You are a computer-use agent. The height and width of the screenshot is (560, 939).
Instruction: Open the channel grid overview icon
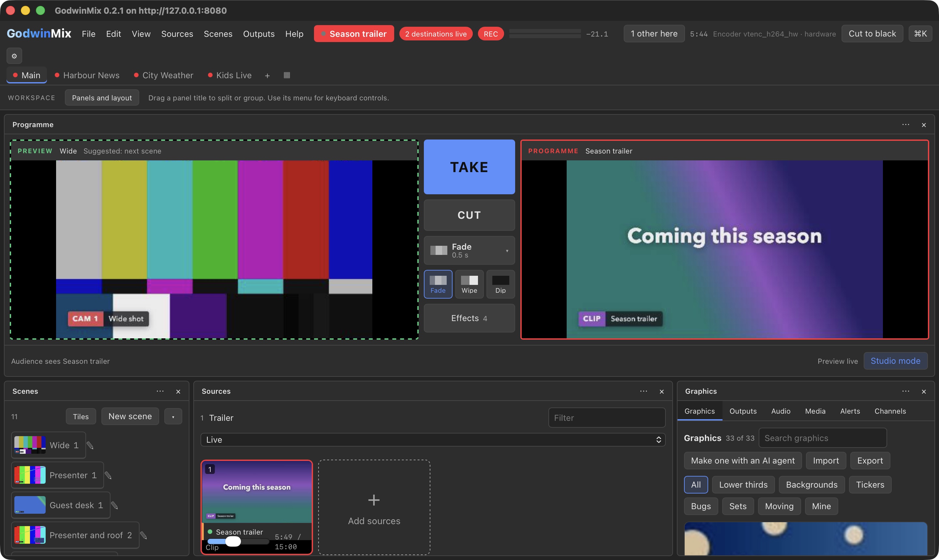287,75
